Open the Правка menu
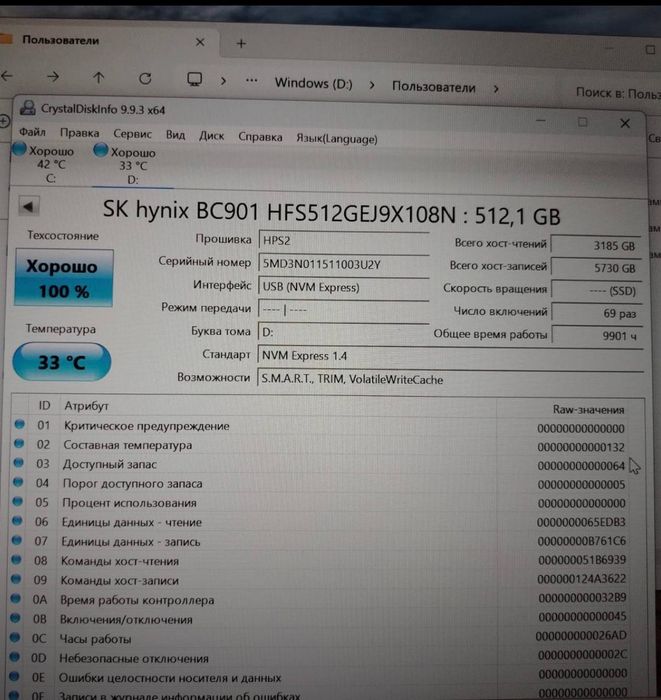This screenshot has width=661, height=700. click(79, 133)
